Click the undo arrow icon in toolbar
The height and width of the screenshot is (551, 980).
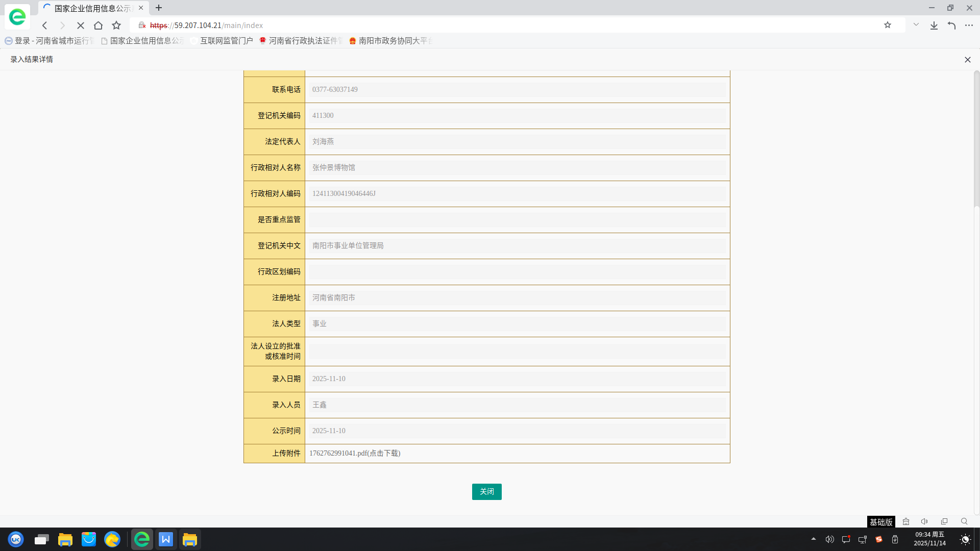click(x=951, y=26)
